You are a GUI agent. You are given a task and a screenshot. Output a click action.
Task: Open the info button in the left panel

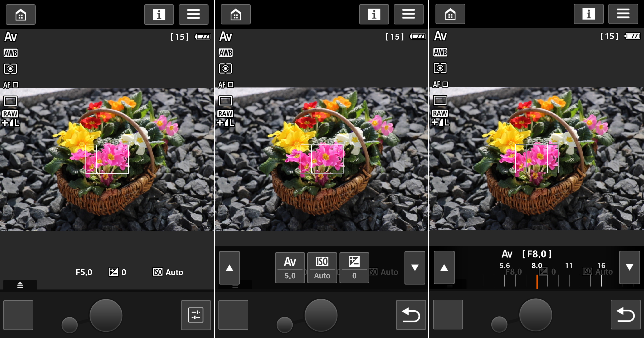pos(159,15)
